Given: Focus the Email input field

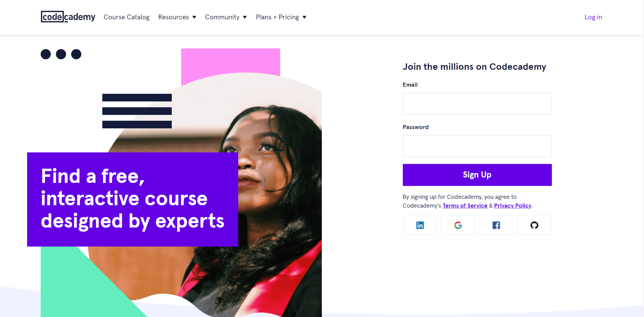Looking at the screenshot, I should pyautogui.click(x=477, y=104).
